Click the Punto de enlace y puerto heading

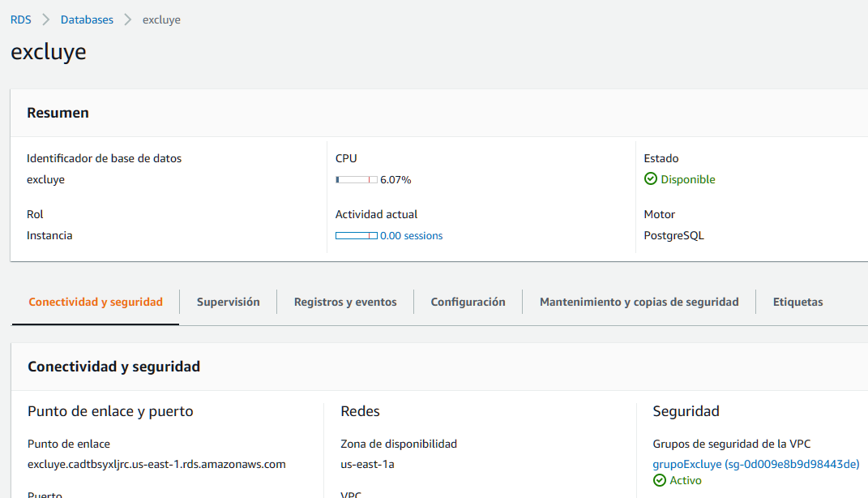tap(110, 411)
